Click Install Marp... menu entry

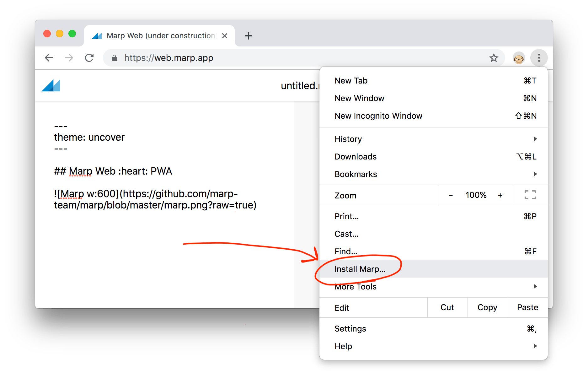(433, 269)
